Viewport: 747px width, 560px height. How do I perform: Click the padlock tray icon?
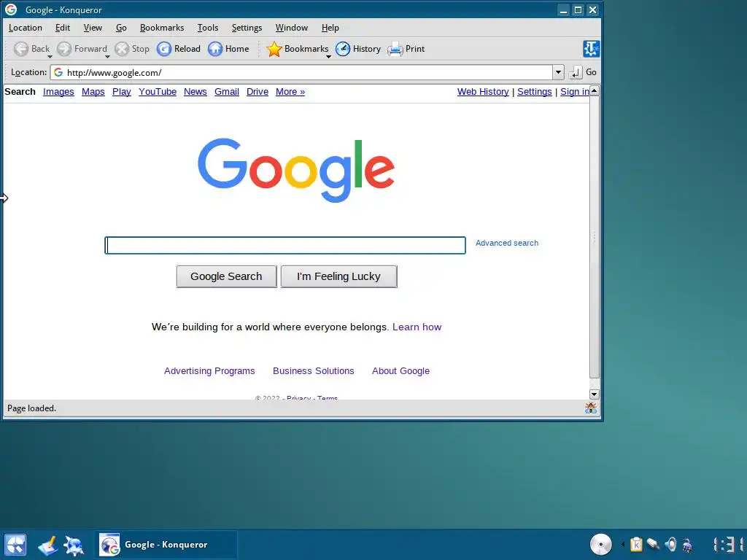click(687, 544)
